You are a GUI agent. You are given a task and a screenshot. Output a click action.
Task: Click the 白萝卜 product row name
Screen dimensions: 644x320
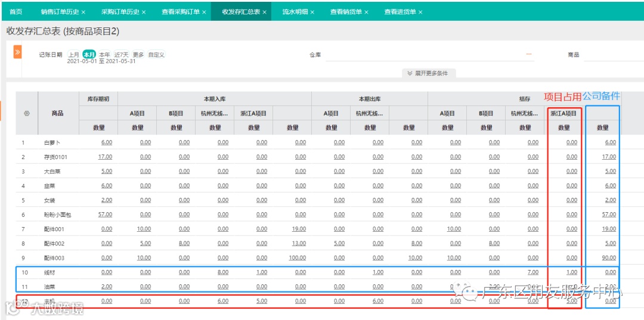[51, 143]
